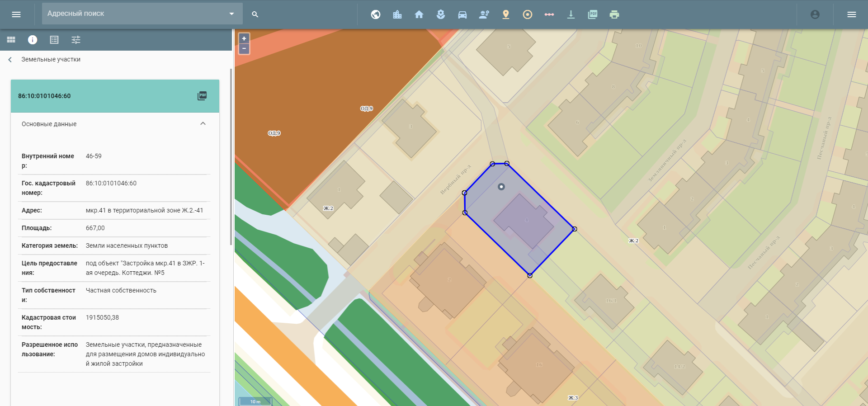Viewport: 868px width, 406px height.
Task: Click the home building icon
Action: 419,14
